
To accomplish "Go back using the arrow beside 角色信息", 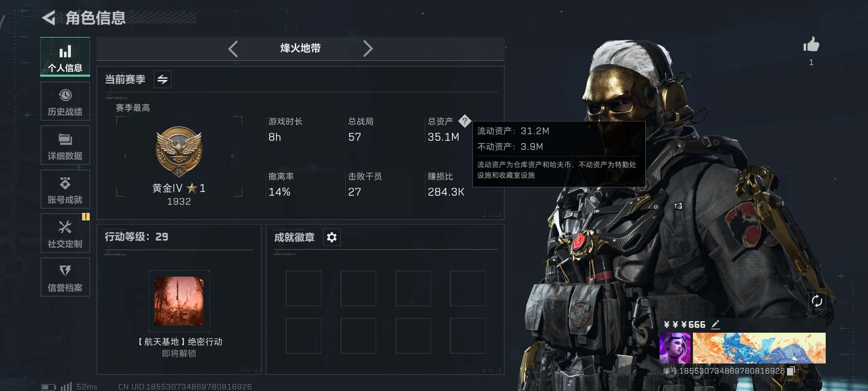I will pyautogui.click(x=49, y=18).
